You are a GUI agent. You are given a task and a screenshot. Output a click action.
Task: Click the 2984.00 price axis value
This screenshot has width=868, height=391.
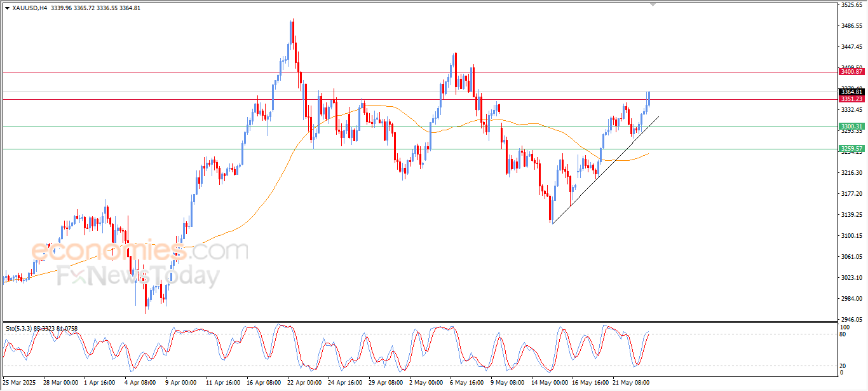tap(851, 299)
